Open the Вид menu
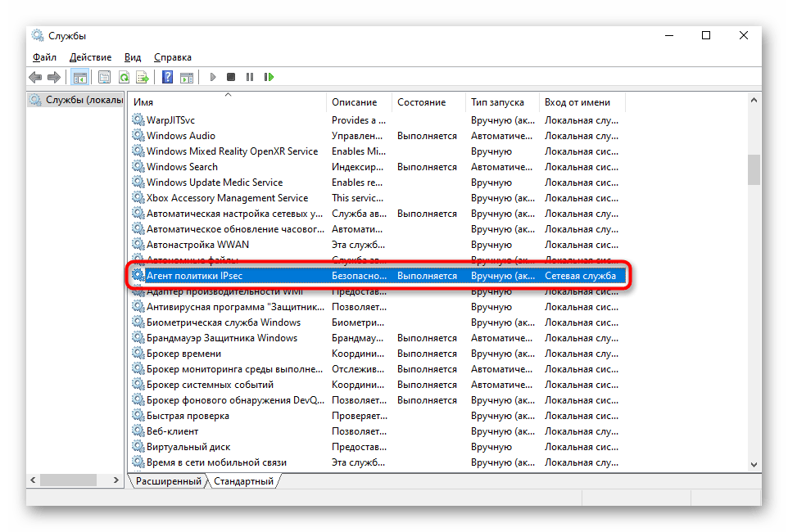 point(133,57)
